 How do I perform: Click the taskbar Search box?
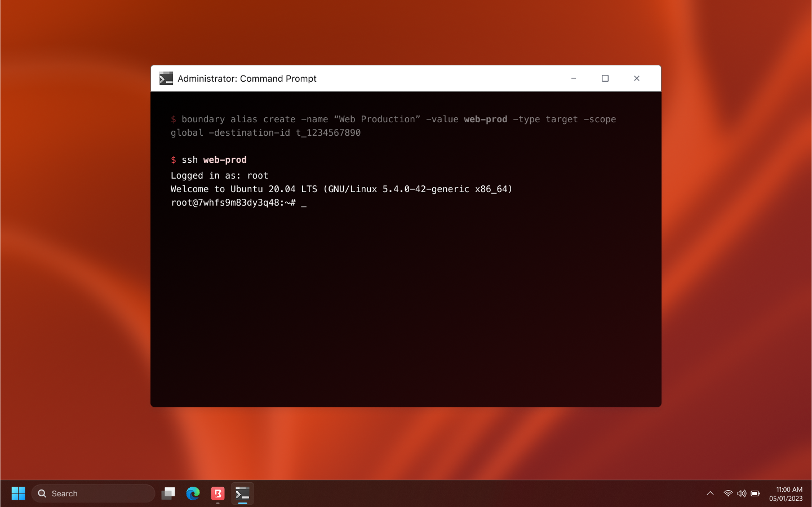pyautogui.click(x=93, y=493)
